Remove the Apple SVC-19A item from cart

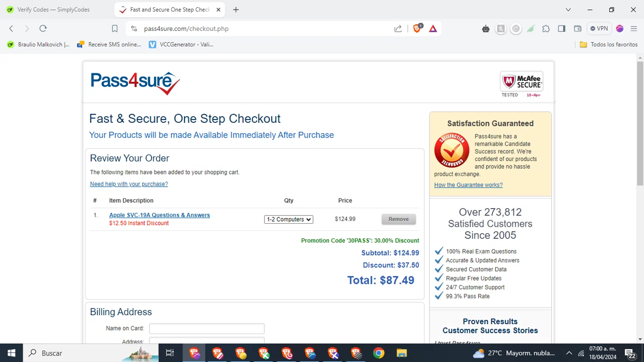tap(398, 219)
